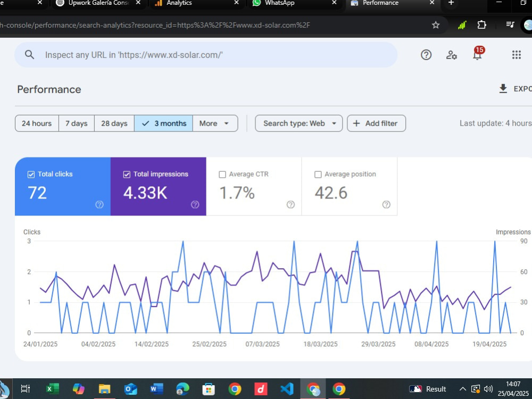Click Total impressions help question icon

click(195, 204)
